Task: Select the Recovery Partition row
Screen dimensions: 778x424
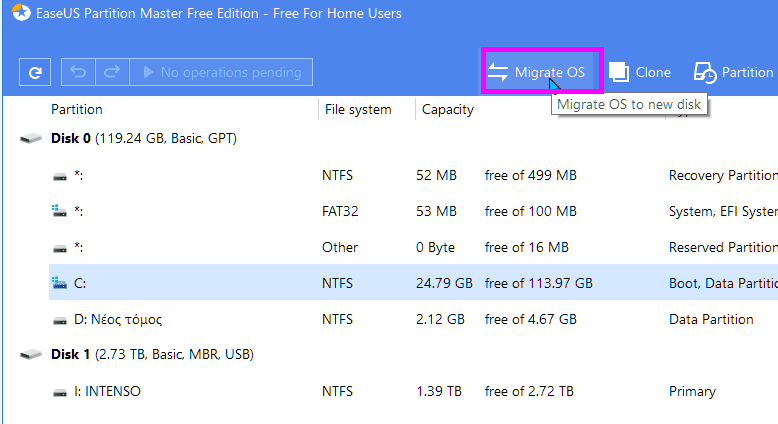Action: coord(413,176)
